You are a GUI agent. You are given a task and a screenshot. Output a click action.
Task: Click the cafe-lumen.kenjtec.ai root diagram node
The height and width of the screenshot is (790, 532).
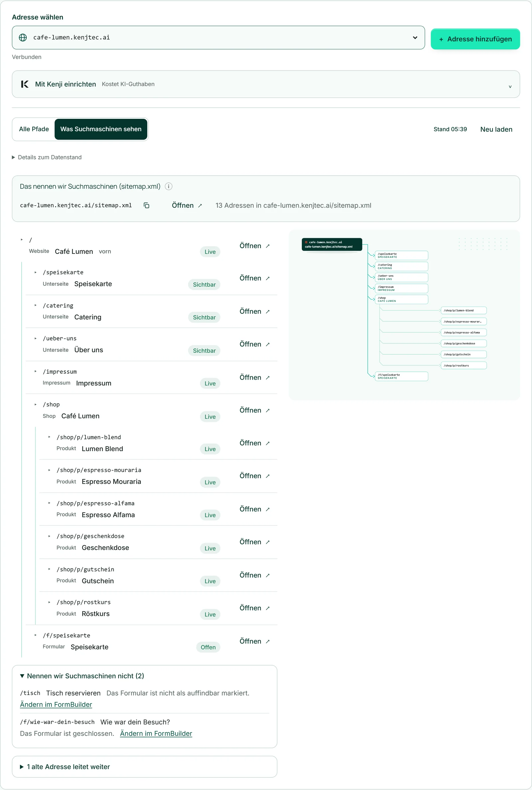[x=332, y=245]
